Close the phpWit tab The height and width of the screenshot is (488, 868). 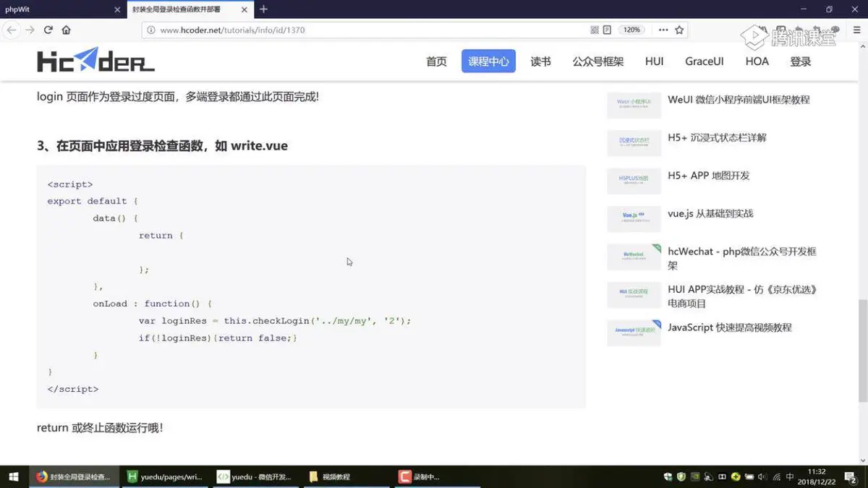pos(118,9)
